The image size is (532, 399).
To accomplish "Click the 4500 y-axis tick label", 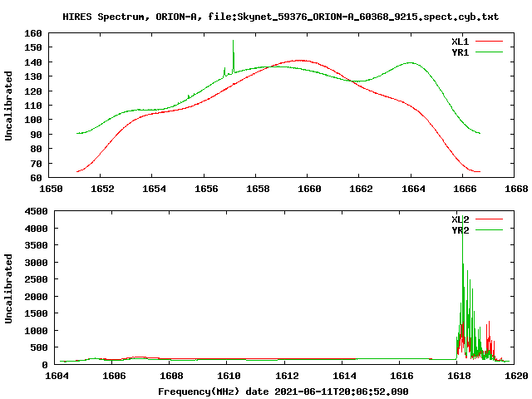I will pos(36,211).
